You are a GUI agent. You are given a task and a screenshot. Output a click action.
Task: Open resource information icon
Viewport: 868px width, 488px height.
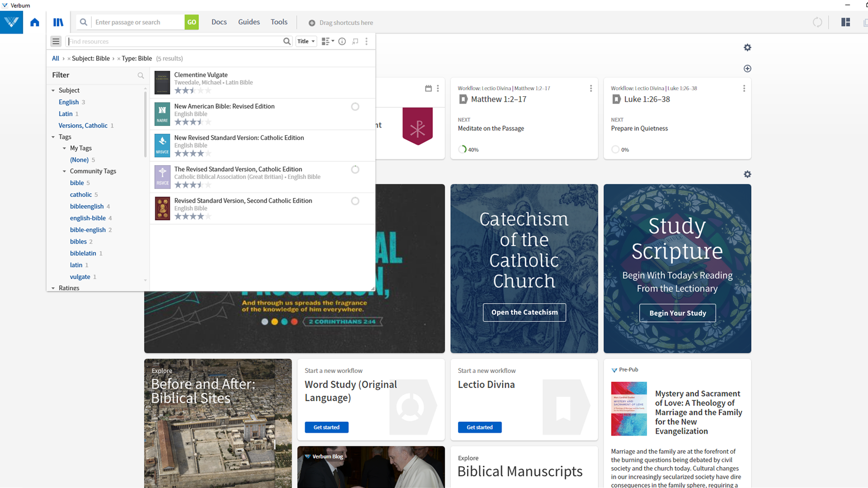click(342, 41)
